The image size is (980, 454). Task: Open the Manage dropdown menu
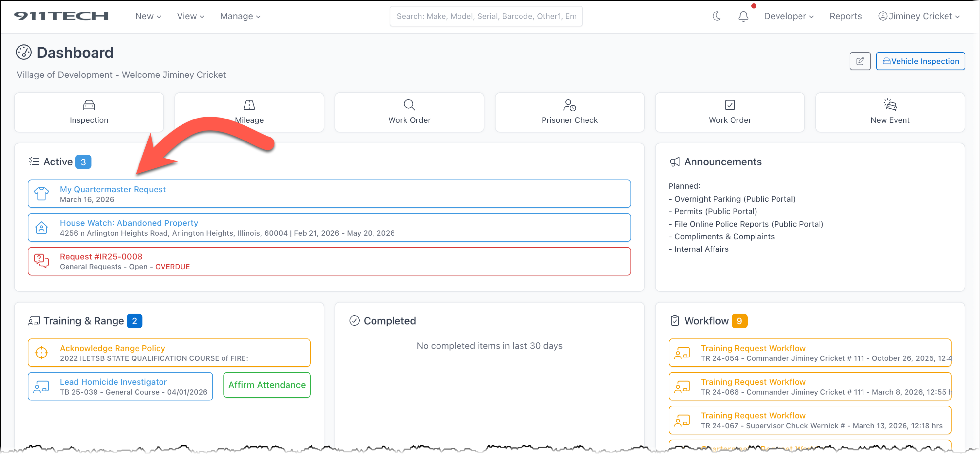[x=240, y=16]
